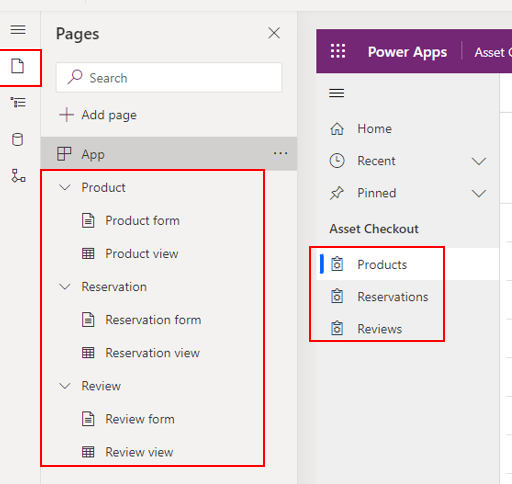The width and height of the screenshot is (512, 484).
Task: Open Reservation form page
Action: [x=153, y=320]
